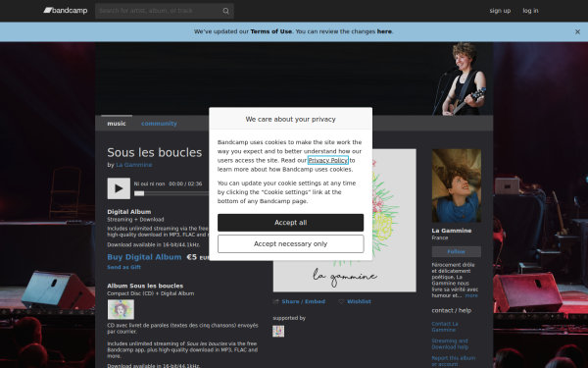Open Streaming and Download help
This screenshot has height=368, width=588.
[x=450, y=344]
